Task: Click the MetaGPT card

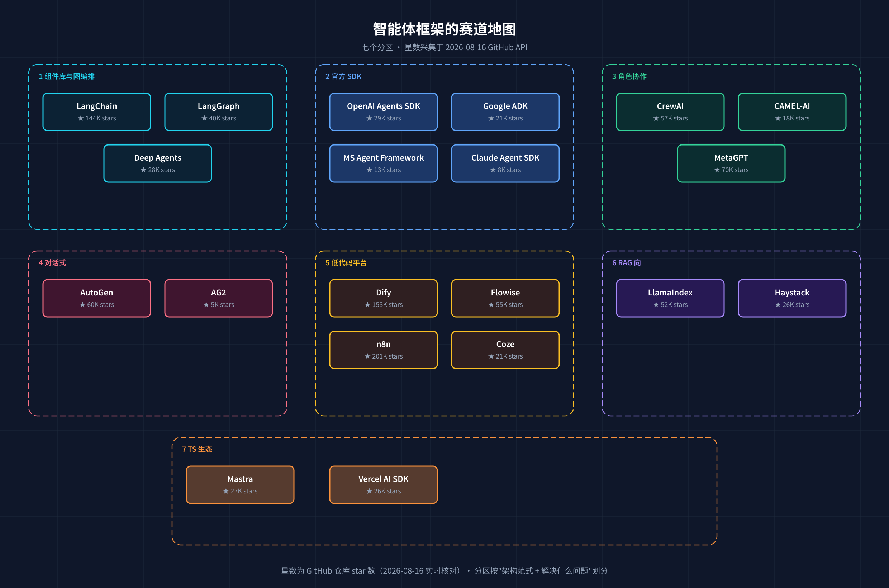Action: [x=731, y=163]
